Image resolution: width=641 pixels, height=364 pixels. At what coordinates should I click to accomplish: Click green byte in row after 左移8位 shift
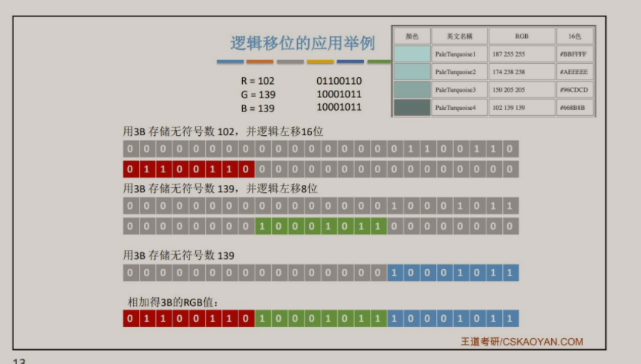(321, 226)
